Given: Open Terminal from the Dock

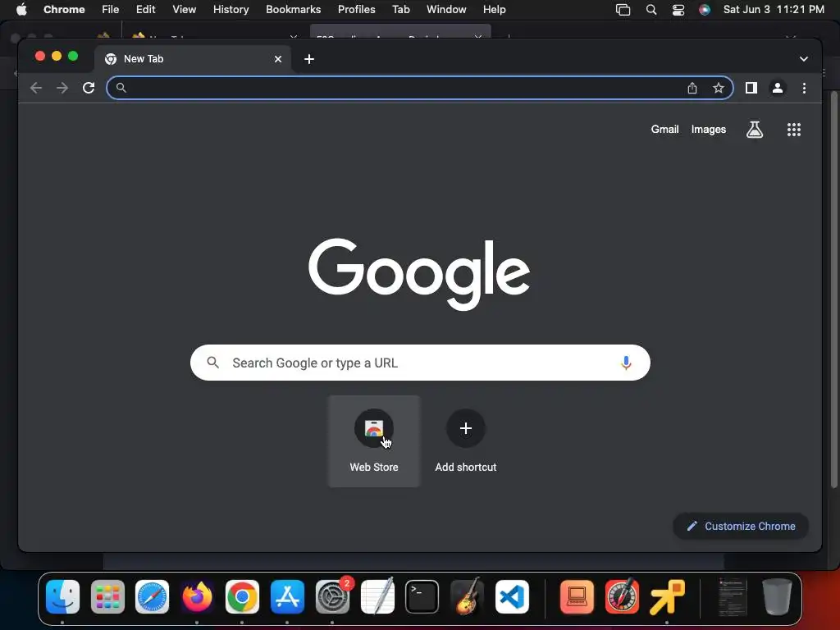Looking at the screenshot, I should (x=422, y=596).
